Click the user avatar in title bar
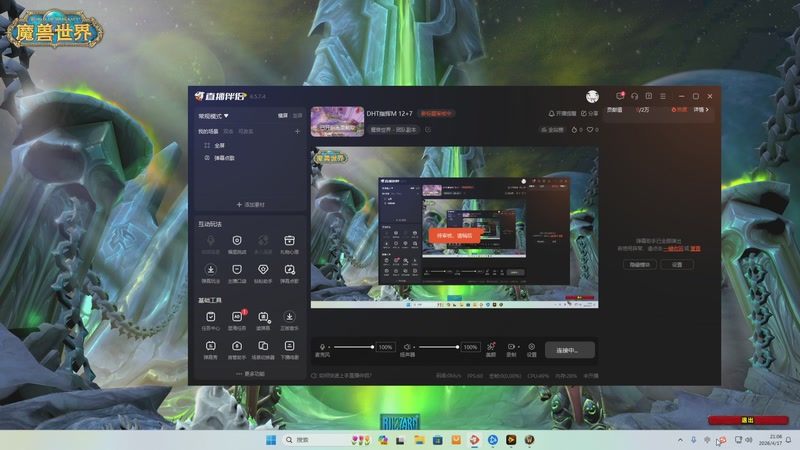This screenshot has width=800, height=450. coord(592,96)
